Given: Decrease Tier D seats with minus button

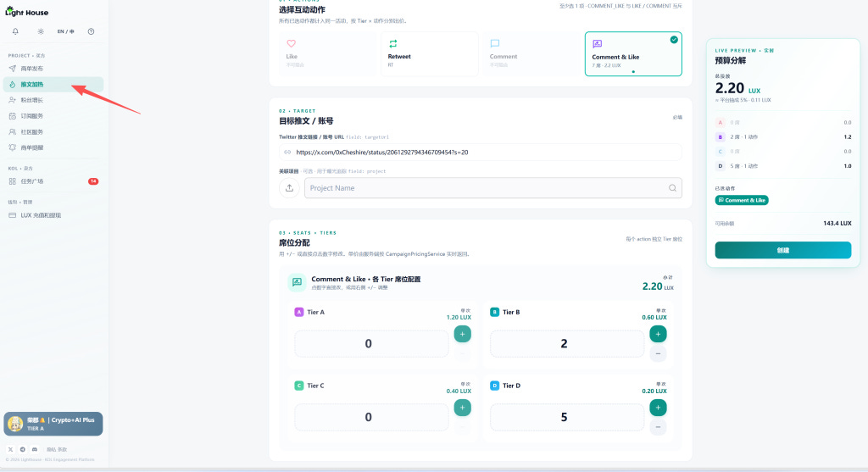Looking at the screenshot, I should pos(658,427).
